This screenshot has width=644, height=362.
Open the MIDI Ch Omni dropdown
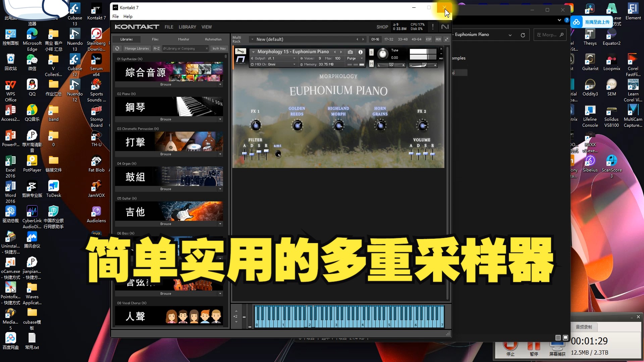pos(273,64)
